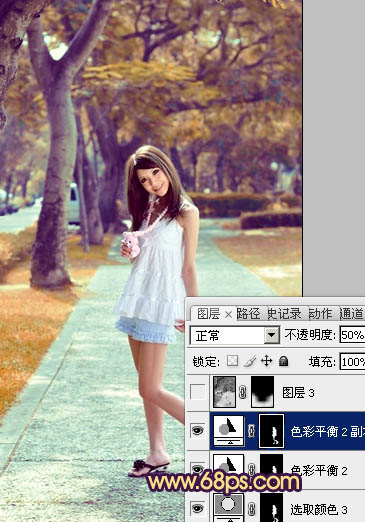Select the layer mask thumbnail of 图层 3
Viewport: 365px width, 522px height.
(262, 392)
